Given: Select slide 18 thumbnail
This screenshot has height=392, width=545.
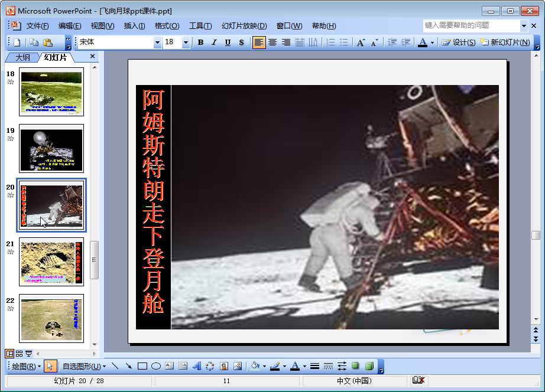Looking at the screenshot, I should [51, 92].
